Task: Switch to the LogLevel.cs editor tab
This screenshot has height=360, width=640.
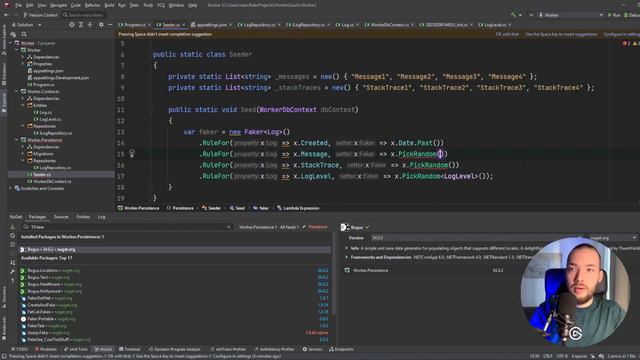Action: tap(492, 25)
